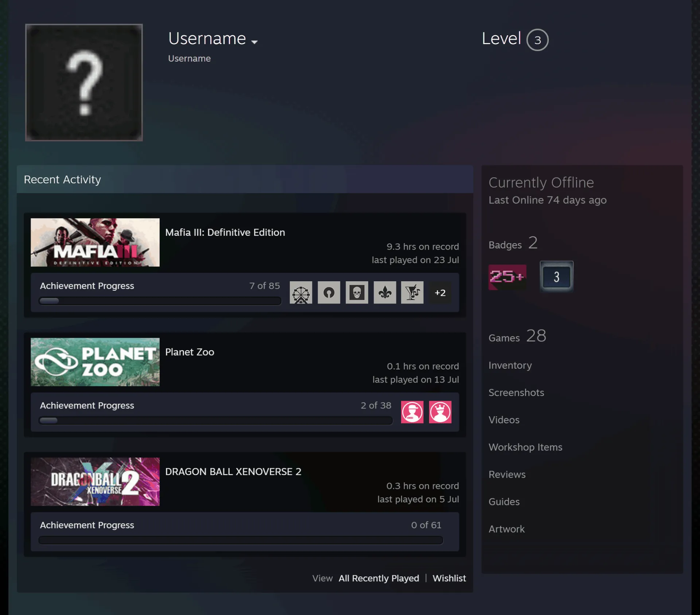The height and width of the screenshot is (615, 700).
Task: Click the Dragon Ball Xenoverse 2 progress bar
Action: click(241, 540)
